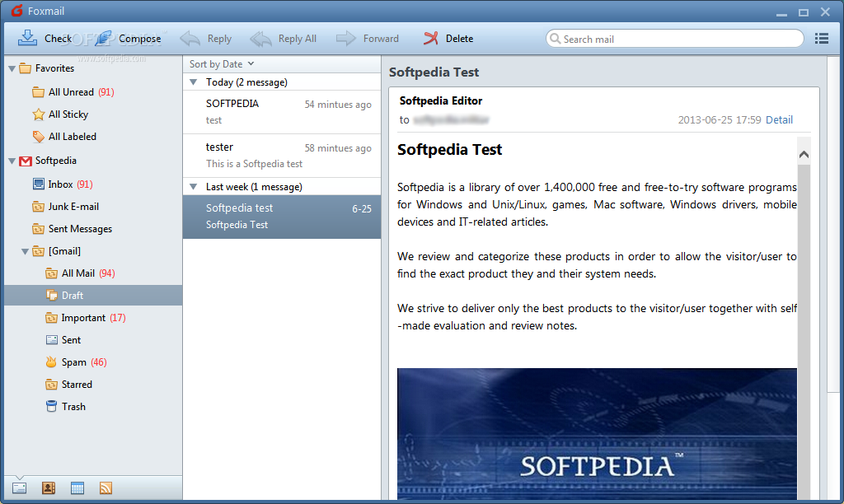
Task: Select the Softpedia test message dated 6-25
Action: click(282, 217)
